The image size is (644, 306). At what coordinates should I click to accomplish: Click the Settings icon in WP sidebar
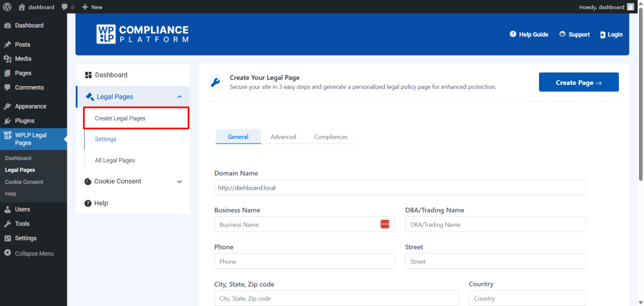[8, 238]
